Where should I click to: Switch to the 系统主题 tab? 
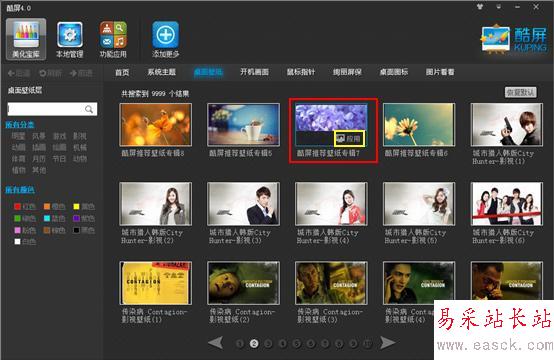pyautogui.click(x=161, y=72)
